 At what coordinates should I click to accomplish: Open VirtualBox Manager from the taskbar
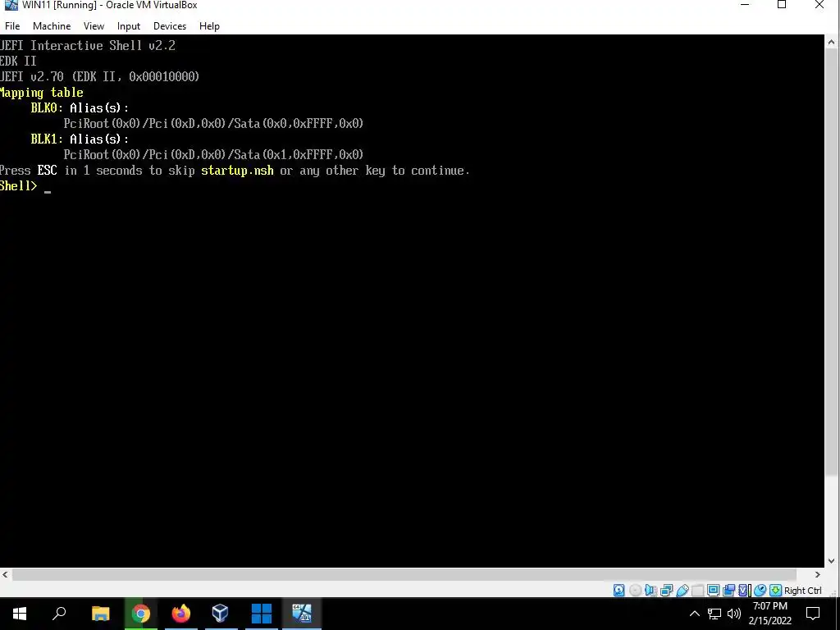point(221,614)
